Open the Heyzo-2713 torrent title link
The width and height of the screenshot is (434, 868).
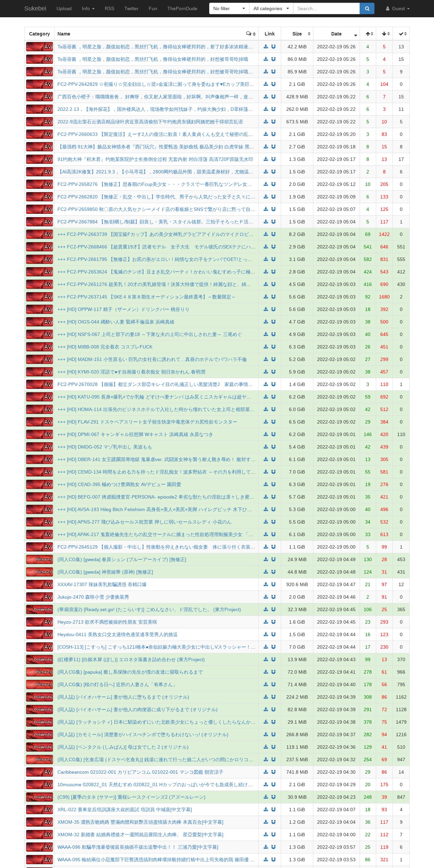107,622
